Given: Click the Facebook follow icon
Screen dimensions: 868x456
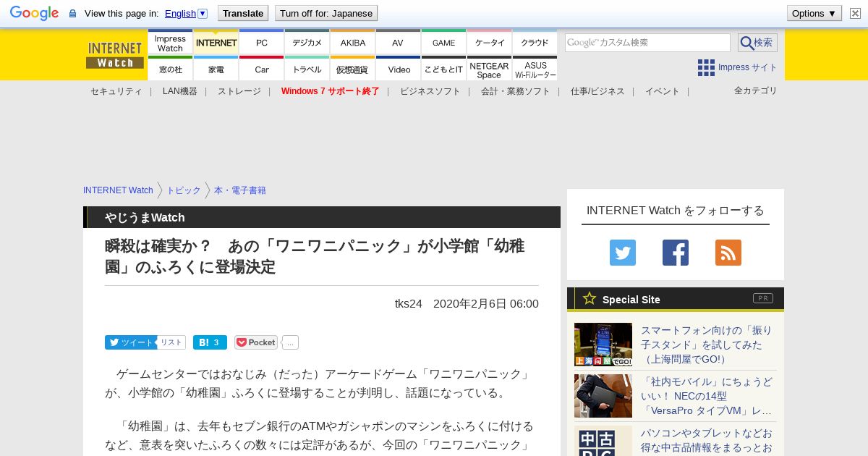Looking at the screenshot, I should (x=676, y=253).
